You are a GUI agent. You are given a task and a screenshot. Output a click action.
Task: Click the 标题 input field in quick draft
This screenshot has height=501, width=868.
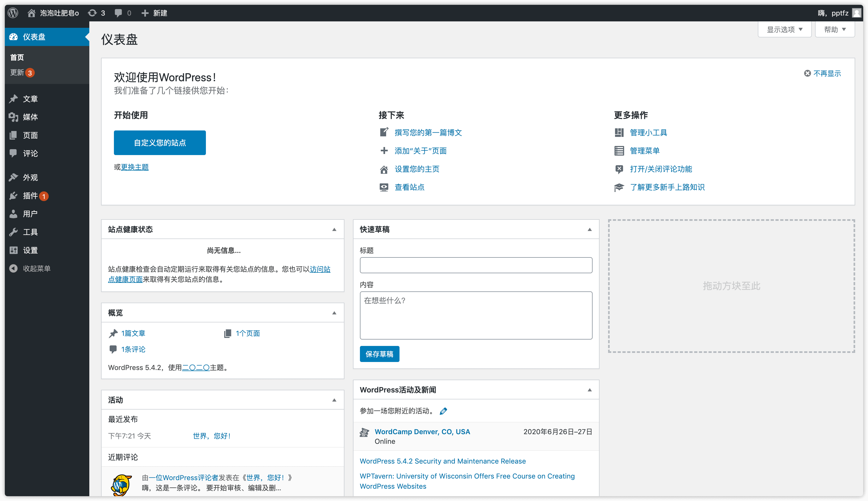pyautogui.click(x=476, y=265)
